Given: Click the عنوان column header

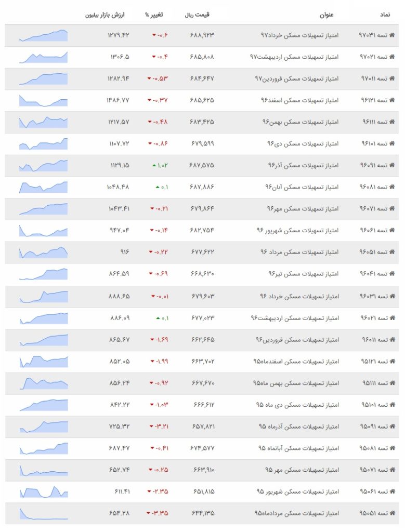Looking at the screenshot, I should 326,15.
